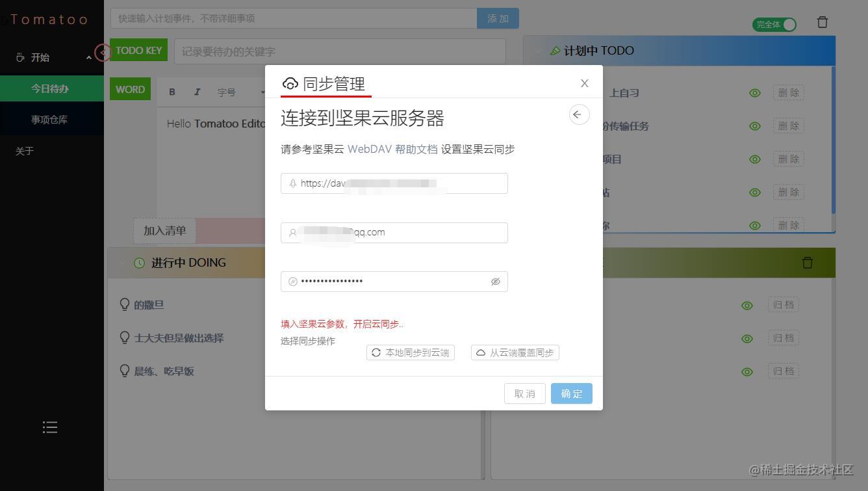Click the clock icon beside 进行中 DOING
Viewport: 868px width, 491px height.
click(x=139, y=263)
